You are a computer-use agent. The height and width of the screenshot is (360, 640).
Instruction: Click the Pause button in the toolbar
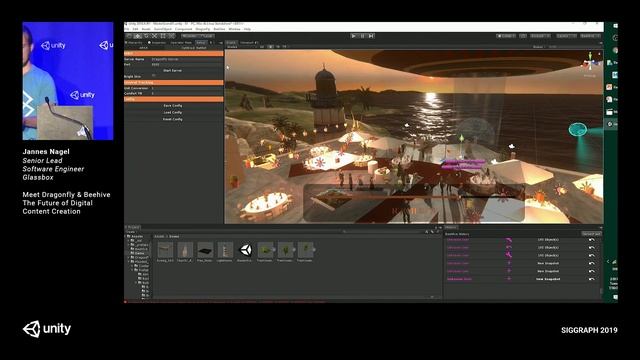click(x=362, y=36)
